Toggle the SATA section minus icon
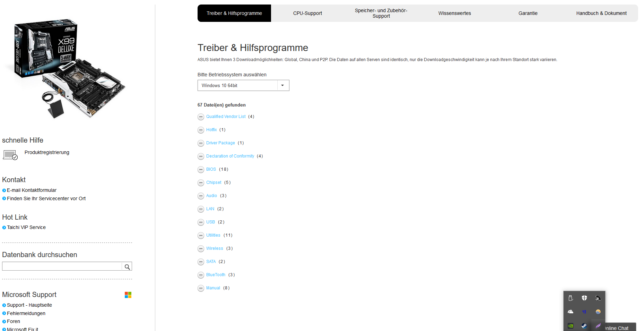Screen dimensions: 644x331 point(201,262)
